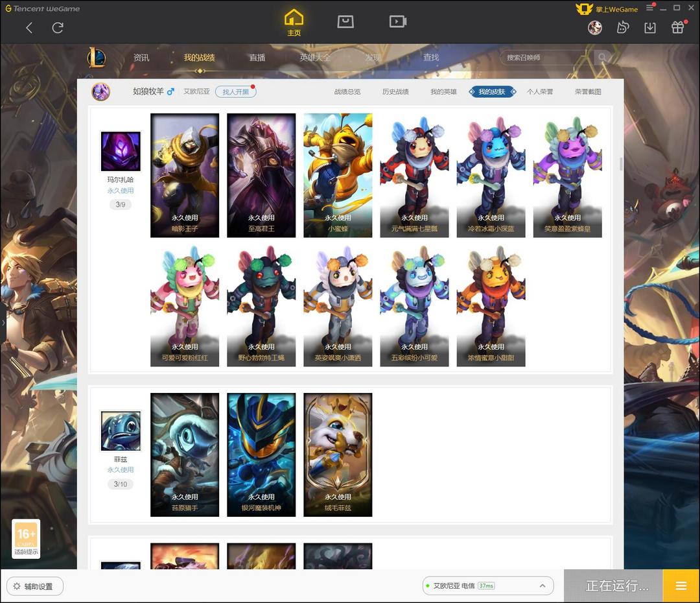
Task: Open the 个人荣誉 sub-tab
Action: (x=540, y=91)
